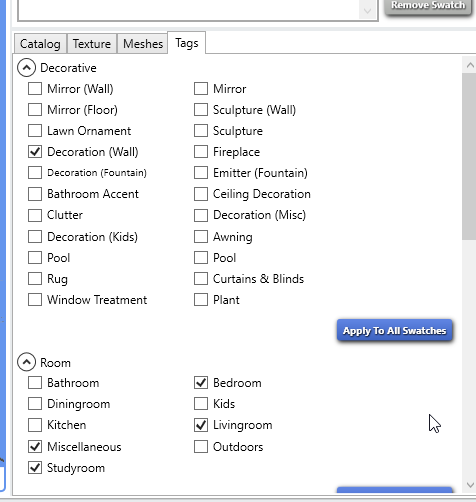Click the Remove Swatch button
Image resolution: width=476 pixels, height=502 pixels.
pyautogui.click(x=428, y=6)
